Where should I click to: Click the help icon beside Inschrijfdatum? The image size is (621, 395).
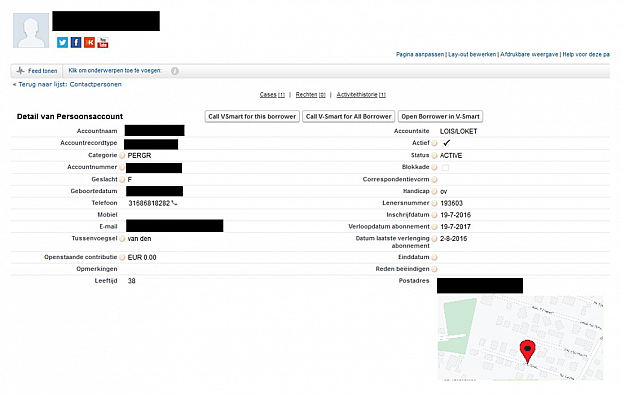(x=434, y=215)
